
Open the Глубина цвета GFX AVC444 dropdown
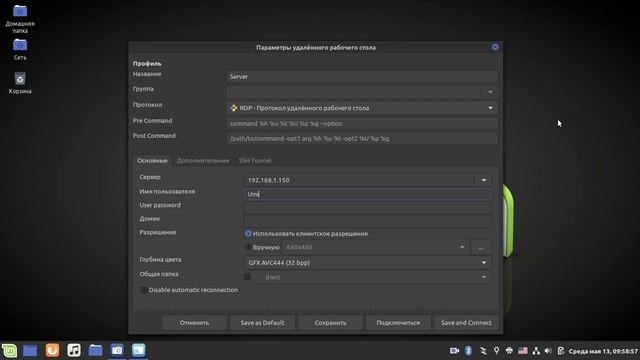[367, 262]
